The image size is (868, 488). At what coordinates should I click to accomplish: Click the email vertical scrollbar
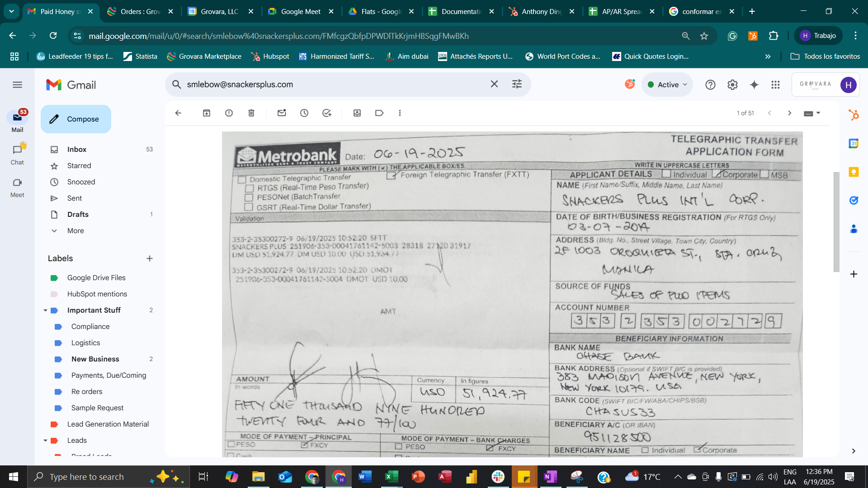(x=836, y=222)
